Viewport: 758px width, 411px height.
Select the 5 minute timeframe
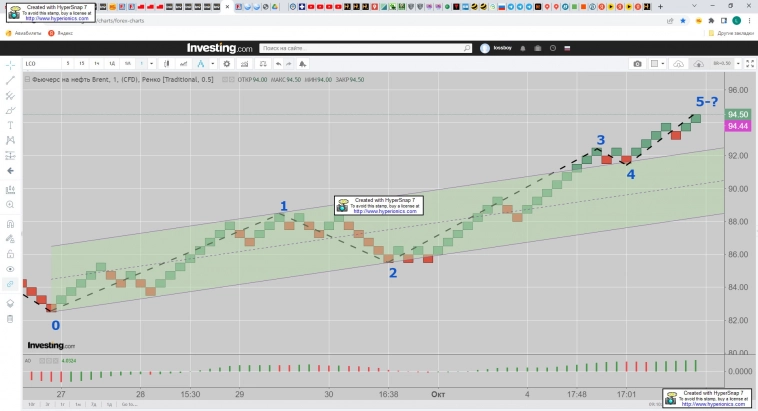[68, 64]
